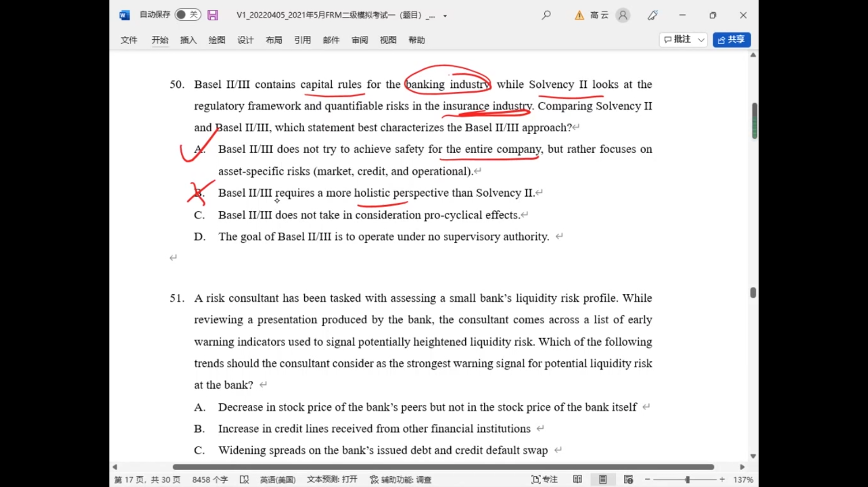Click 'credit default swap' in question 51
Viewport: 868px width, 487px height.
501,450
